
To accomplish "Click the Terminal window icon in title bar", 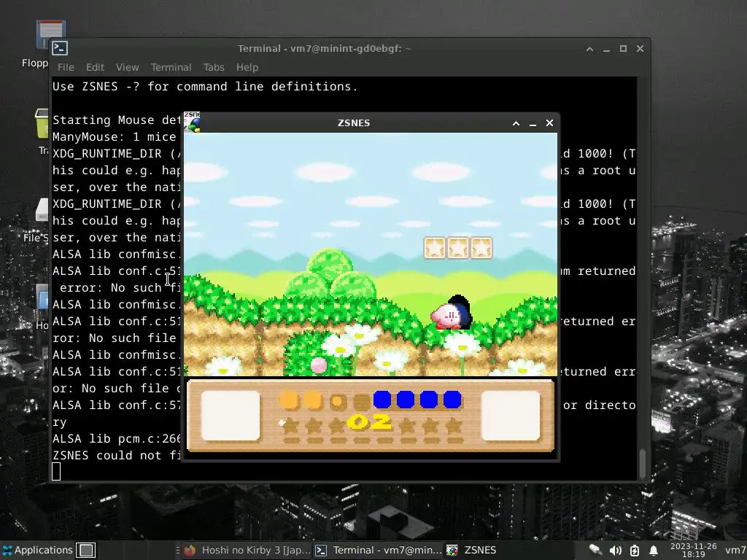I will (60, 48).
